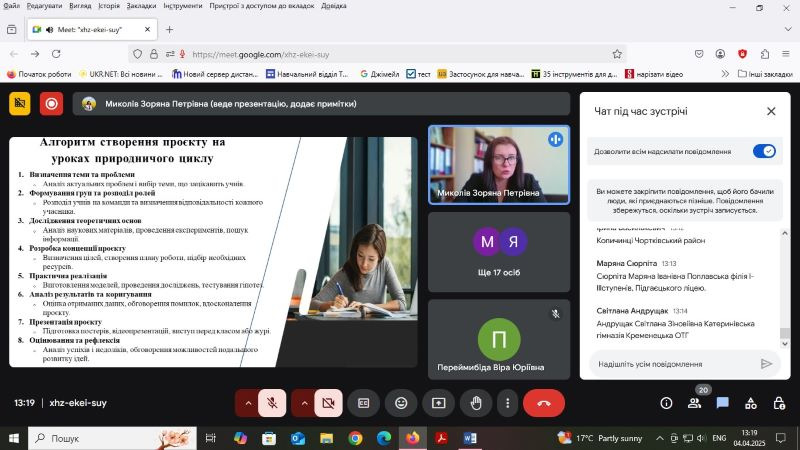Open host controls lock icon

pyautogui.click(x=779, y=403)
